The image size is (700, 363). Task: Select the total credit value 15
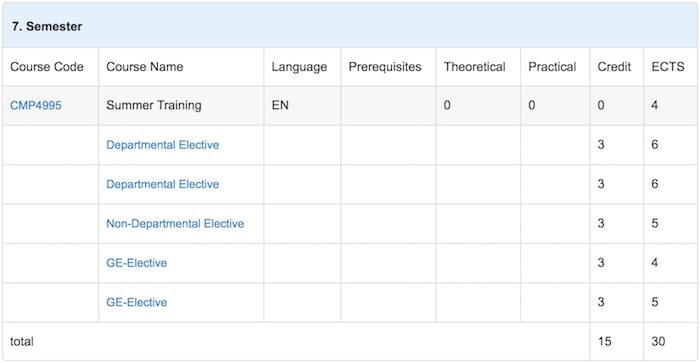click(x=604, y=341)
